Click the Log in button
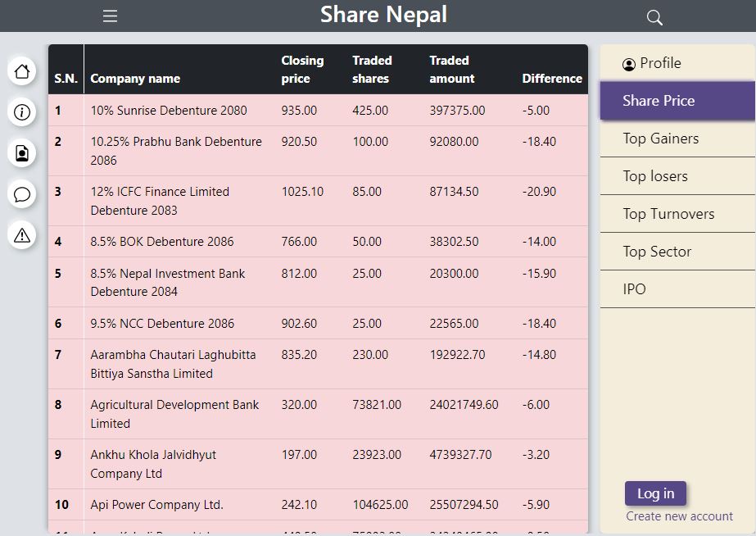 pos(655,493)
